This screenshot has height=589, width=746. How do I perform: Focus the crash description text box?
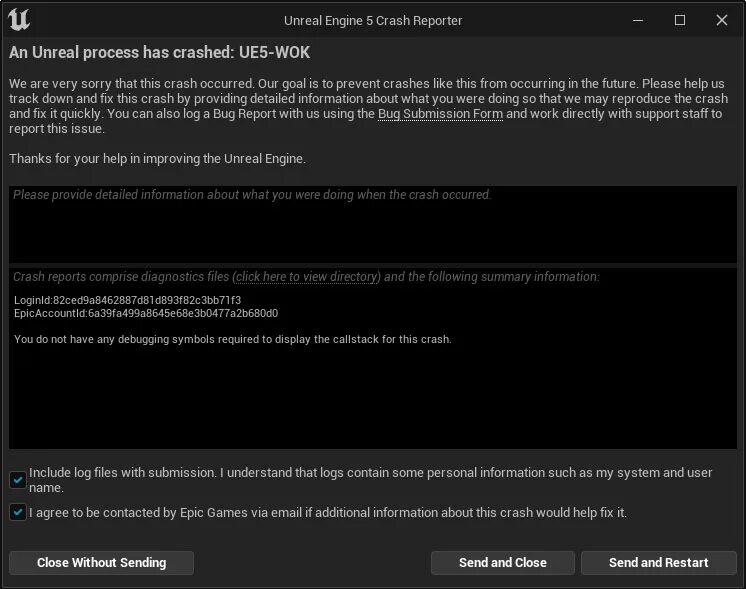pyautogui.click(x=373, y=224)
